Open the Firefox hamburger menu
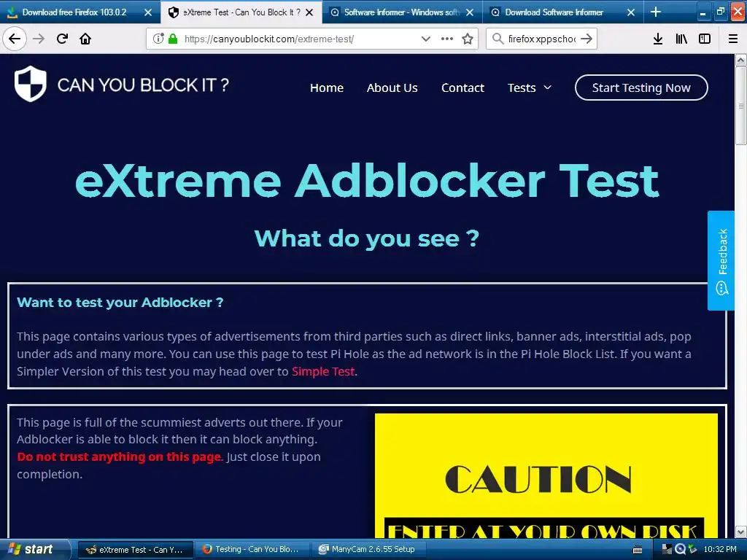 pos(732,39)
